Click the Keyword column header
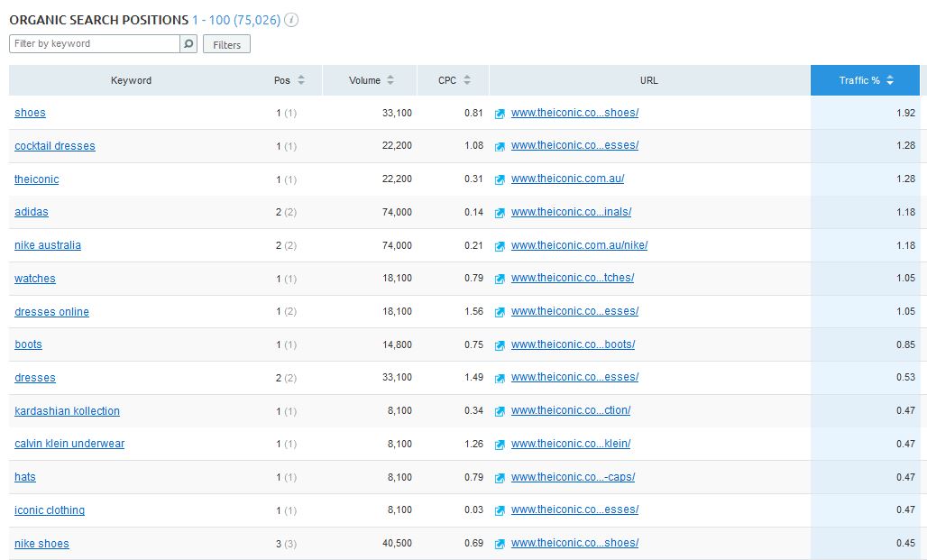The image size is (927, 560). pyautogui.click(x=132, y=80)
